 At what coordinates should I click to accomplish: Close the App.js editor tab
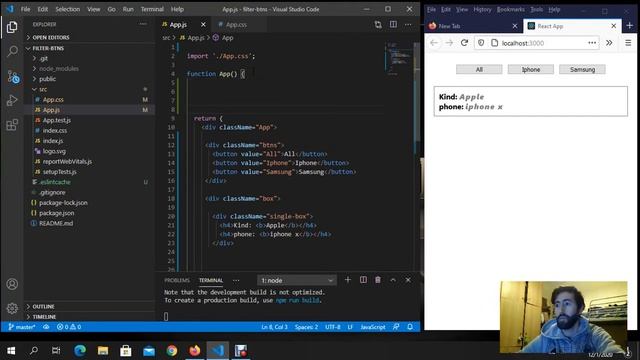pyautogui.click(x=203, y=24)
